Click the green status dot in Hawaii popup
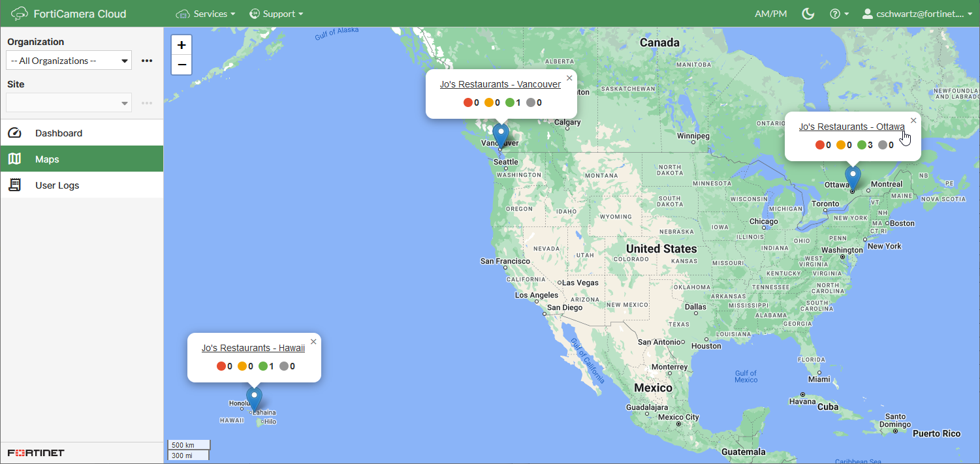Viewport: 980px width, 464px height. [x=263, y=366]
